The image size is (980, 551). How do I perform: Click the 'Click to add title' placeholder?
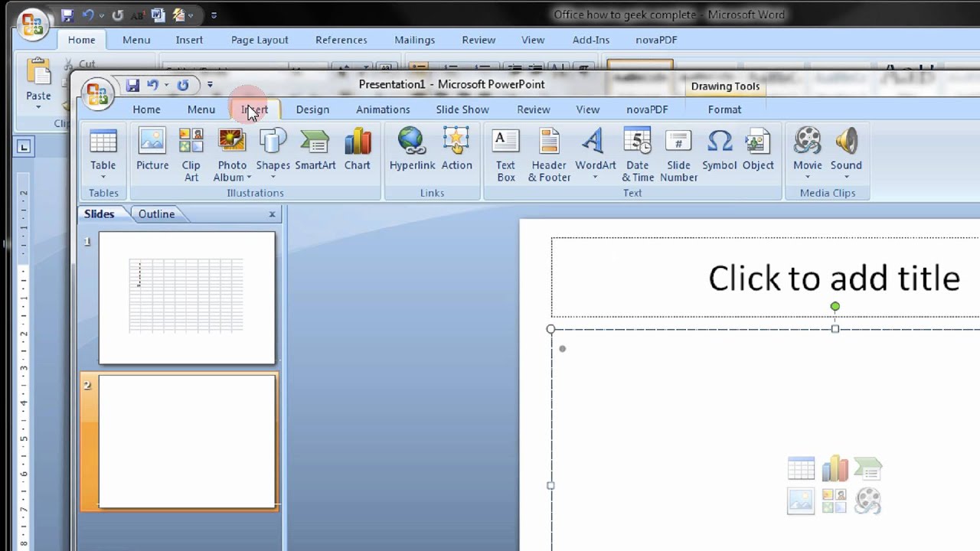coord(834,278)
